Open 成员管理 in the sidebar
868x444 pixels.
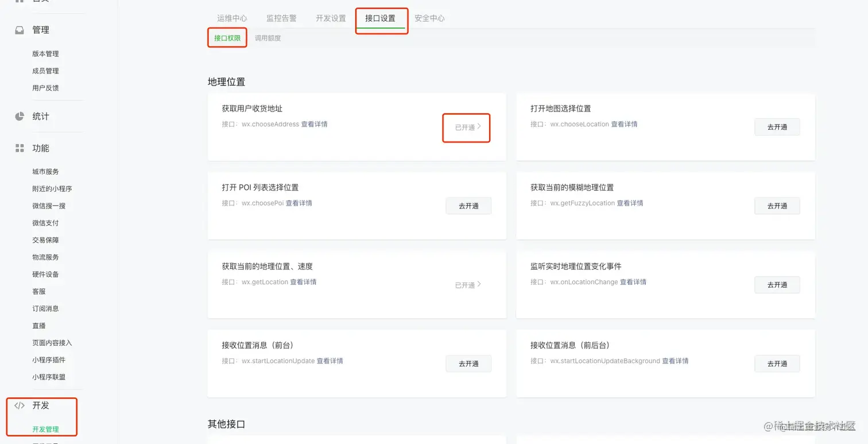(x=45, y=71)
